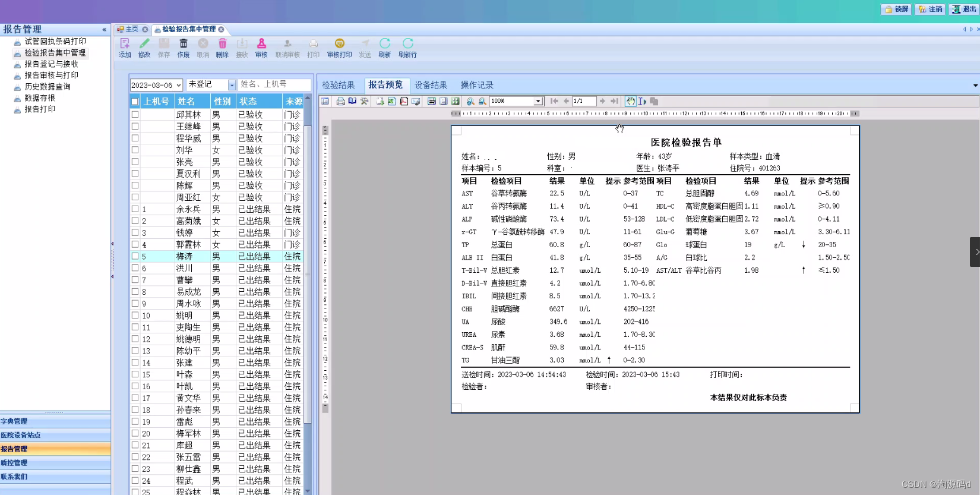Check the box for row 20 梅军林
The image size is (980, 495).
click(135, 433)
